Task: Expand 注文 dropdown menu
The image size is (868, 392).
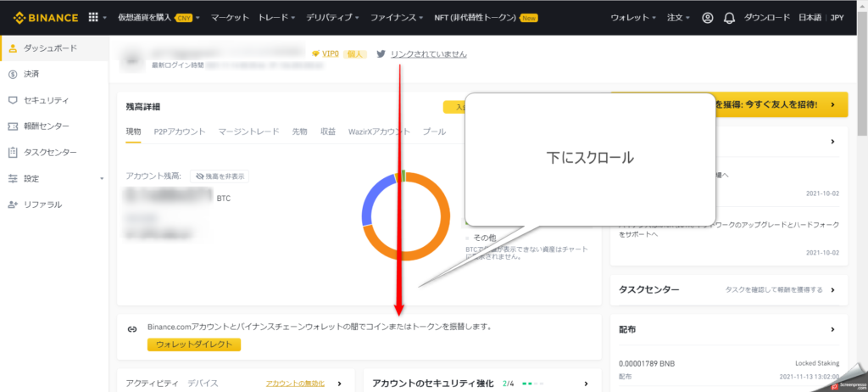Action: (x=679, y=18)
